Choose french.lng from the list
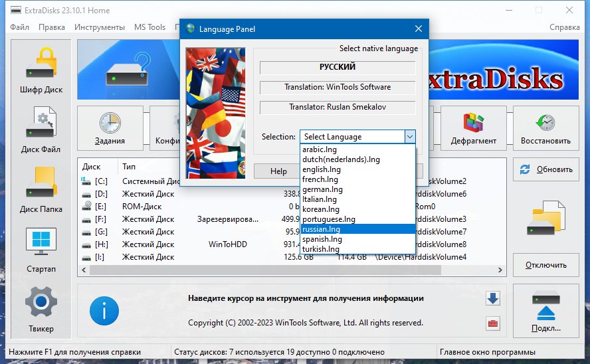 coord(358,179)
